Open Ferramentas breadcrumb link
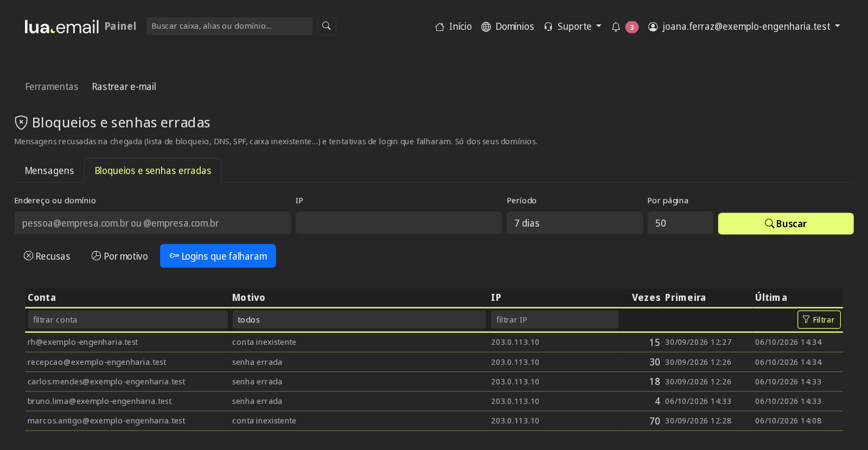 (52, 87)
